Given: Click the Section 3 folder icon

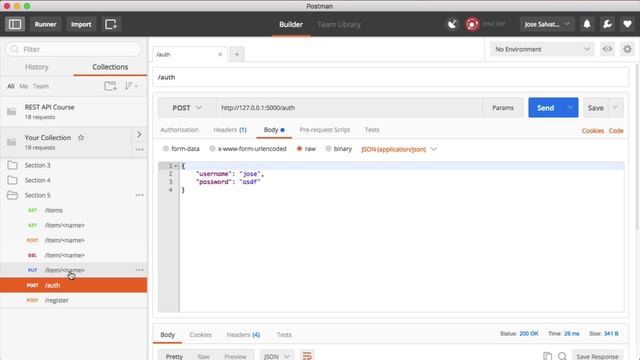Looking at the screenshot, I should [x=12, y=165].
